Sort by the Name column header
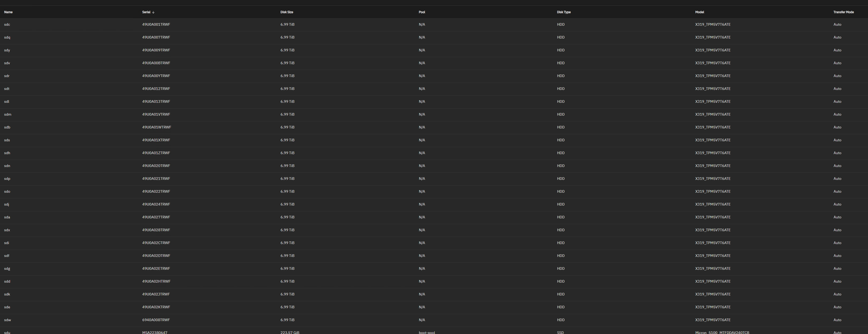Image resolution: width=868 pixels, height=334 pixels. 8,12
